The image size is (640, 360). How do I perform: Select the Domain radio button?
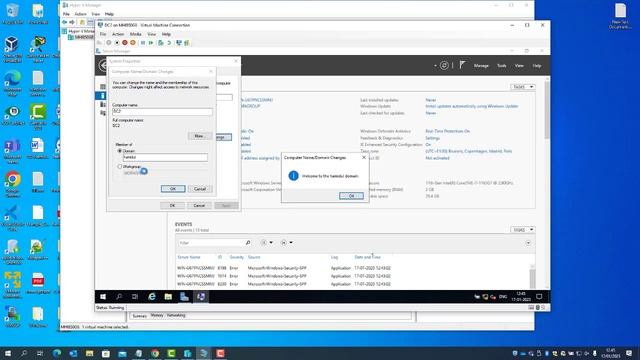120,151
